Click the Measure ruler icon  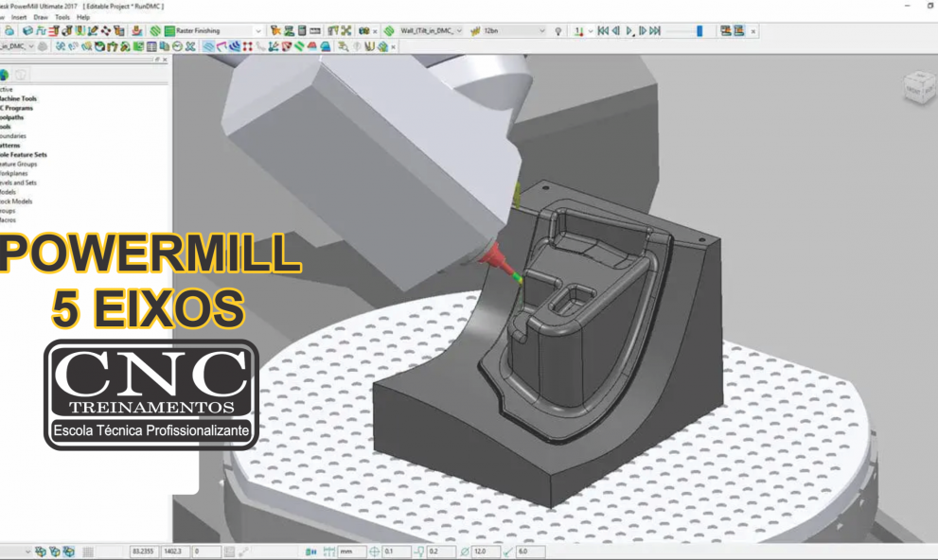pyautogui.click(x=315, y=30)
